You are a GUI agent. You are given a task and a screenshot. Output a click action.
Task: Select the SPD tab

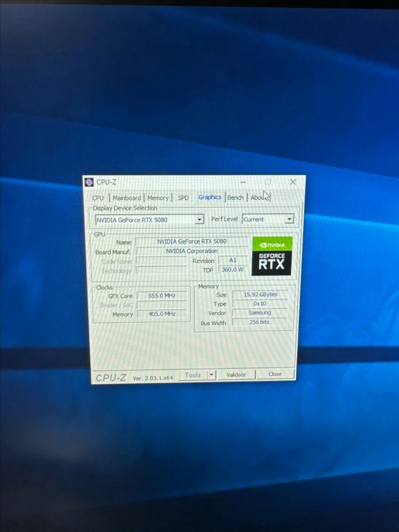tap(183, 198)
